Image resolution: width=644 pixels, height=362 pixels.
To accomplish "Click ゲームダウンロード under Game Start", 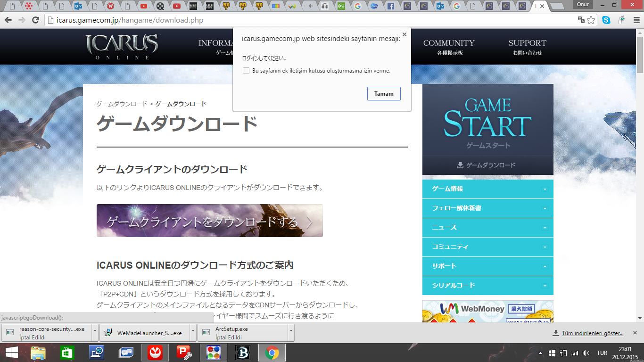I will 487,165.
